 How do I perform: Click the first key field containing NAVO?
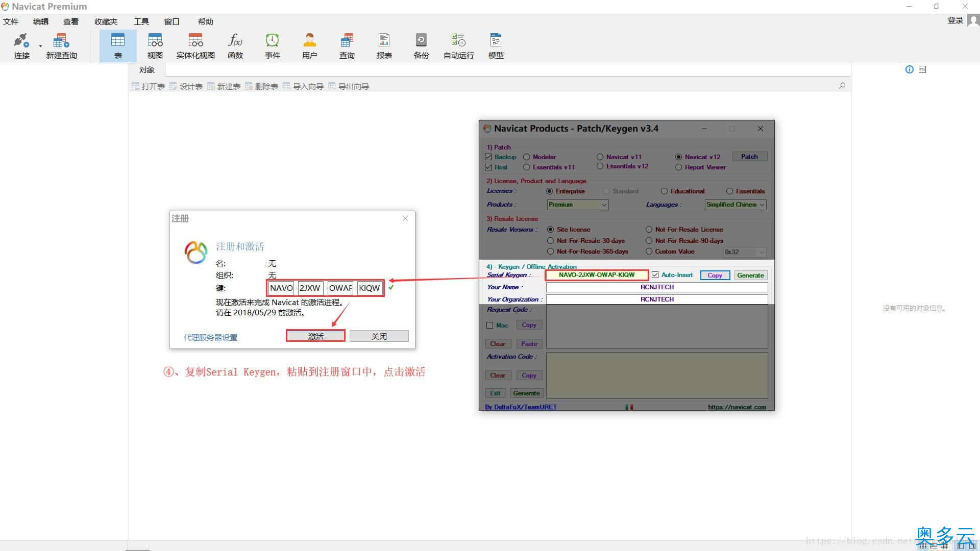click(x=281, y=288)
